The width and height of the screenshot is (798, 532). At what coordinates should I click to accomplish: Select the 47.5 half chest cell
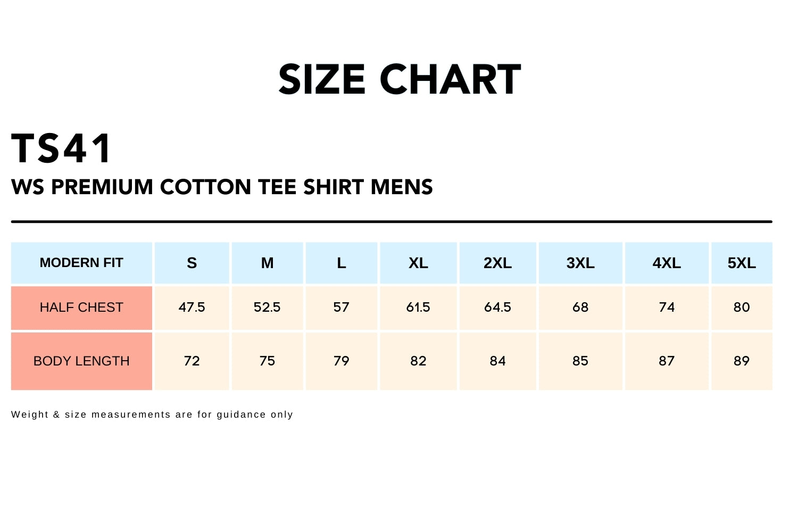[192, 307]
